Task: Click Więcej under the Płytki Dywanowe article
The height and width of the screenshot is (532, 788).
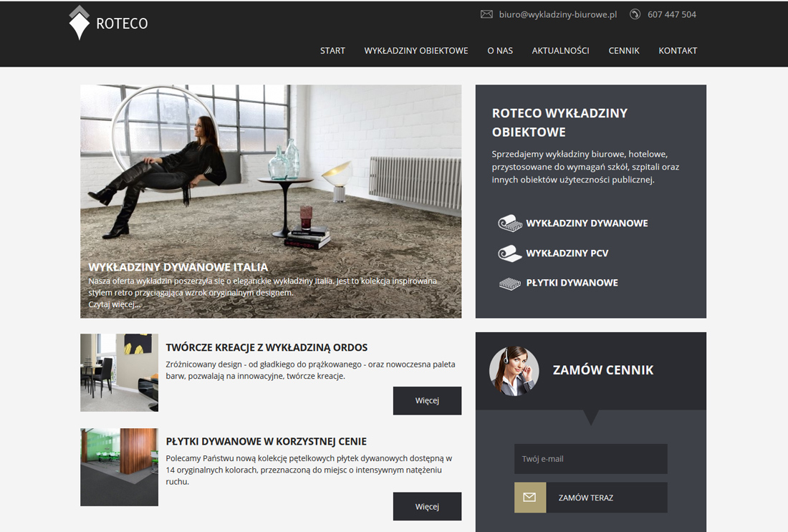Action: click(427, 506)
